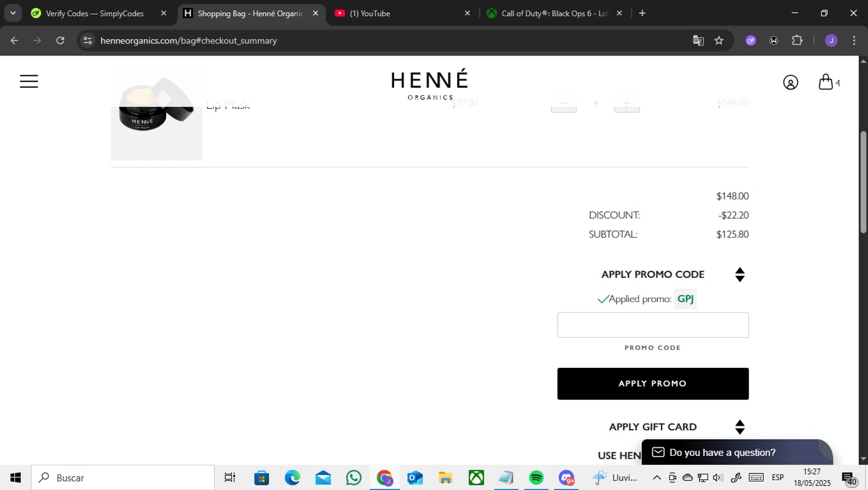Open the weather Lluvi widget

615,478
